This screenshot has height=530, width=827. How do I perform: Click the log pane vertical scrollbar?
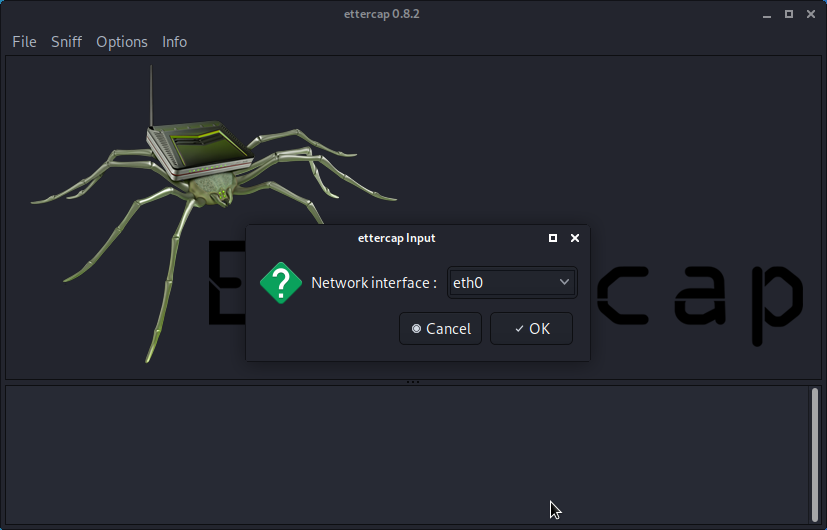pos(815,455)
